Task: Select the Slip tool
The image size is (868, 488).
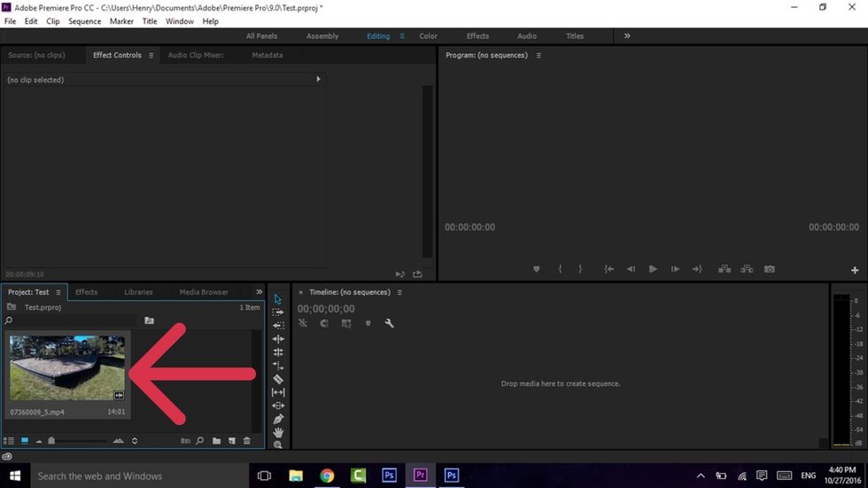Action: [278, 392]
